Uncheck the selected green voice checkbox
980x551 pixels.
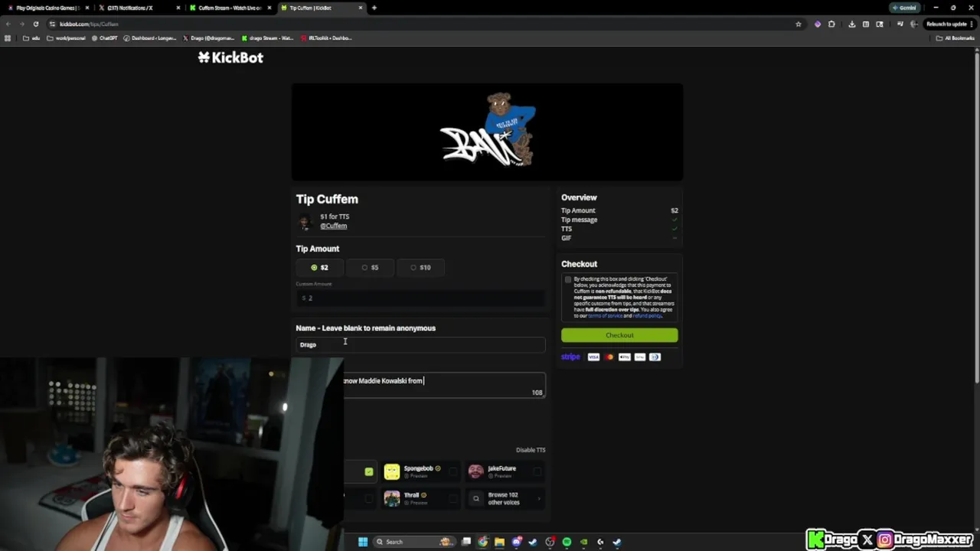coord(369,471)
